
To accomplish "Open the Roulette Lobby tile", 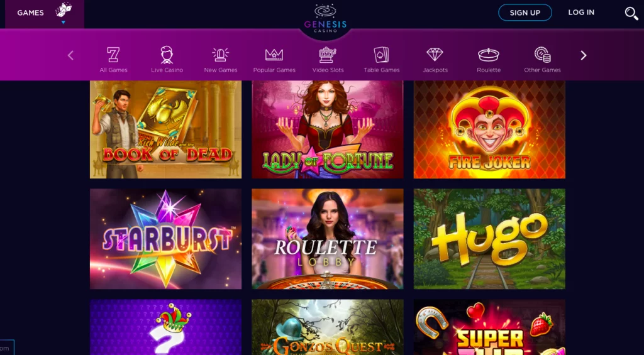I will tap(327, 239).
